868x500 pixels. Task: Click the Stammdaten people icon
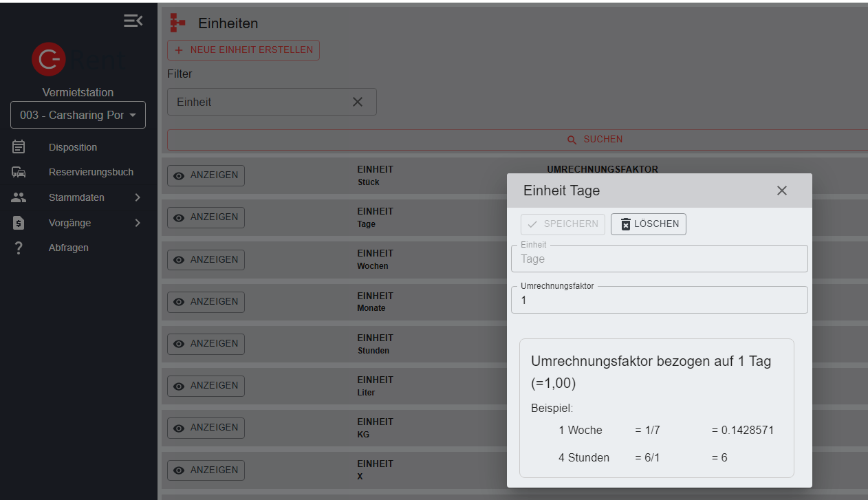point(19,197)
